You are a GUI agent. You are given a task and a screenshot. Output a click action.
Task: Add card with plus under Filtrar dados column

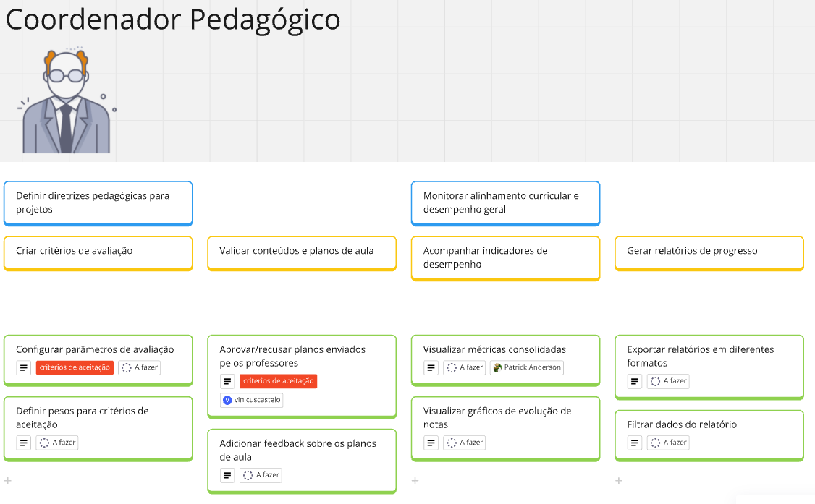click(x=619, y=481)
